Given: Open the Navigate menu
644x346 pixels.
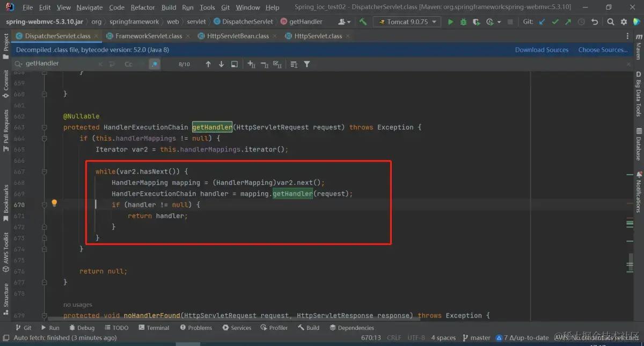Looking at the screenshot, I should 89,8.
